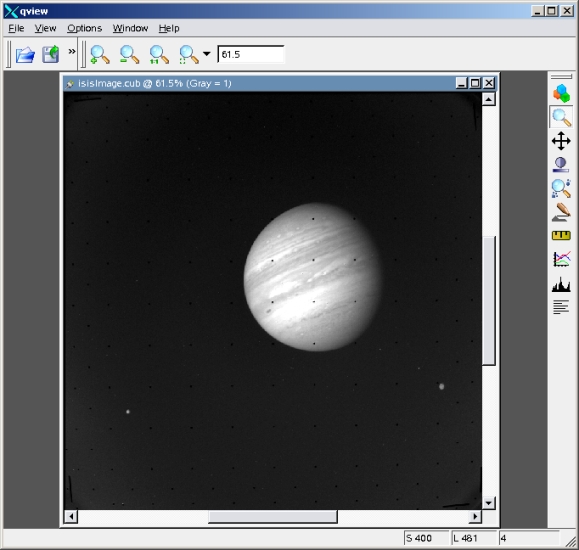
Task: Click the Open cube folder icon
Action: click(25, 55)
